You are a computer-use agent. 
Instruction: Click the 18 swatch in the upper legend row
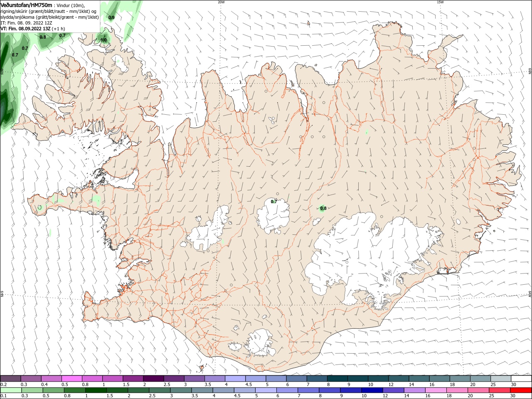click(460, 378)
